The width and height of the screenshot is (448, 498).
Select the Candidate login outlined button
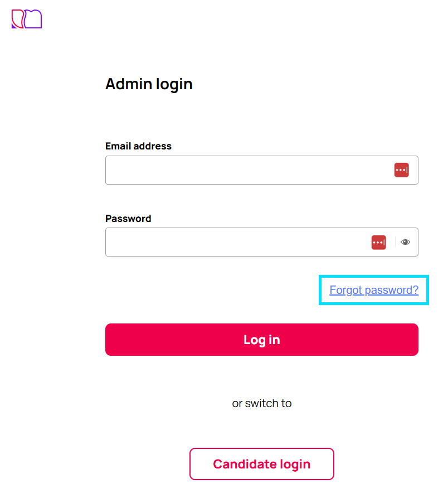(261, 463)
